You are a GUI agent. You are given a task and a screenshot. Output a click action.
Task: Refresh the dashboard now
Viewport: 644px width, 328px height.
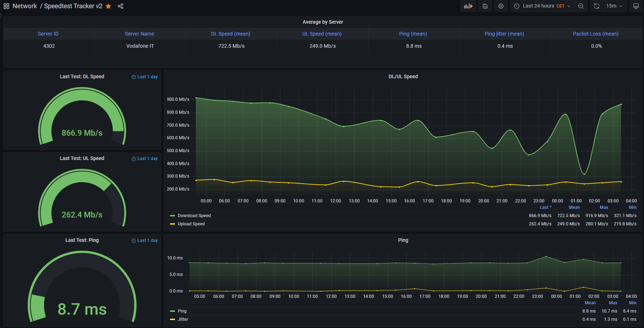(597, 6)
